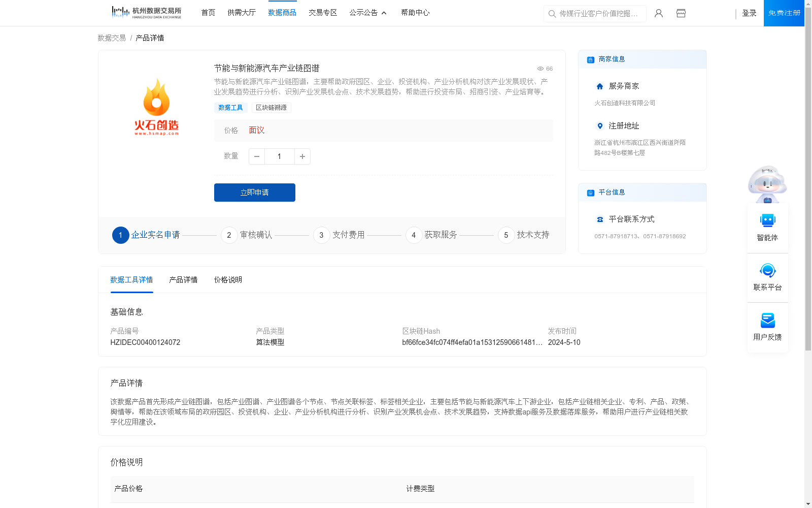
Task: Click product type value 算法模型
Action: [x=270, y=342]
